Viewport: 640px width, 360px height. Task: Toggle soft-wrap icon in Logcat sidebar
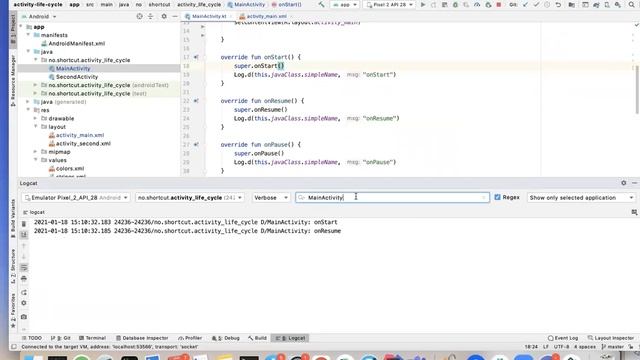tap(24, 267)
